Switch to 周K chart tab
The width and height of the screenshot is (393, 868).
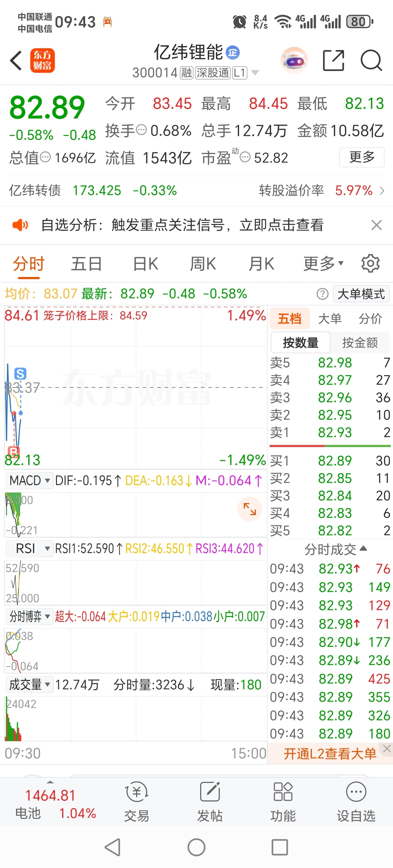pyautogui.click(x=203, y=264)
